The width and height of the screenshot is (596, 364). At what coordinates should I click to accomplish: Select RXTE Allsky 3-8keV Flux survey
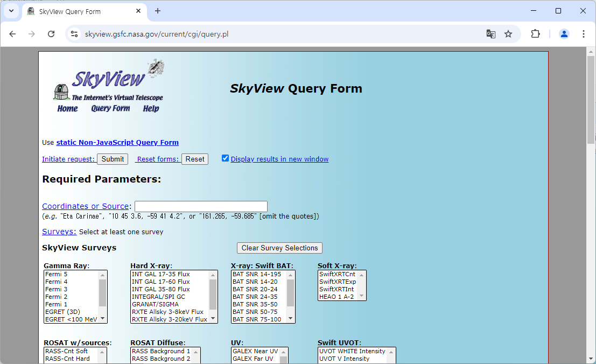170,312
